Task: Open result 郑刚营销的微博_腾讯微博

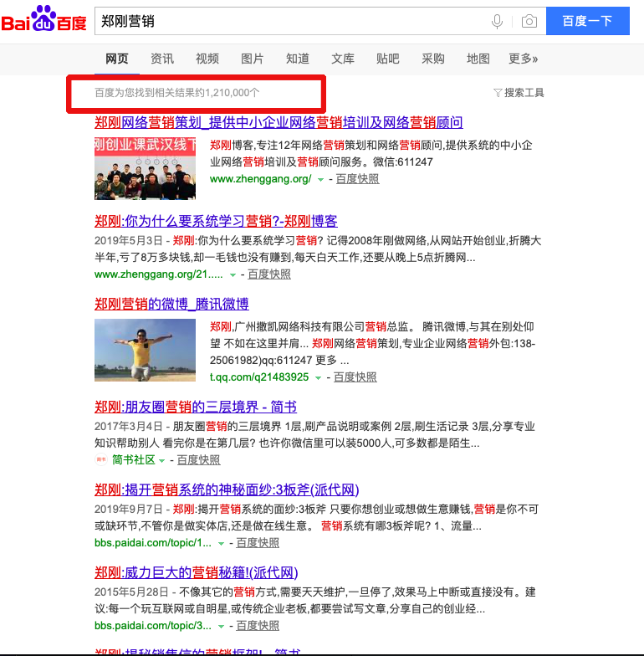Action: (171, 304)
